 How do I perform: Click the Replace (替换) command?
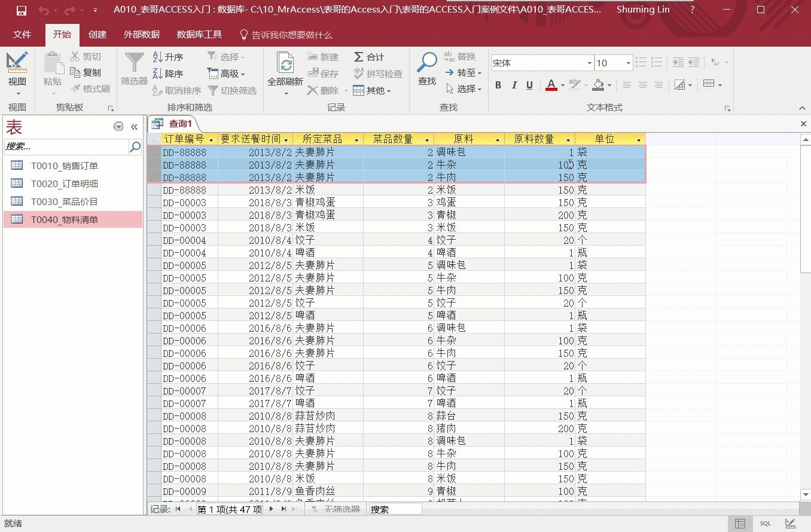click(460, 57)
